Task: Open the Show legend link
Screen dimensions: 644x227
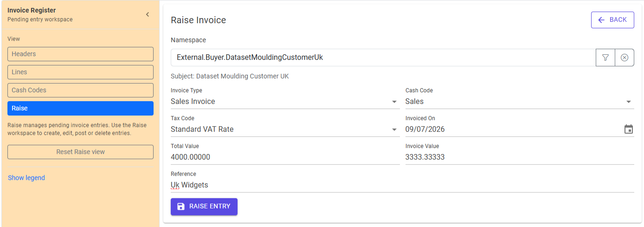Action: 26,178
